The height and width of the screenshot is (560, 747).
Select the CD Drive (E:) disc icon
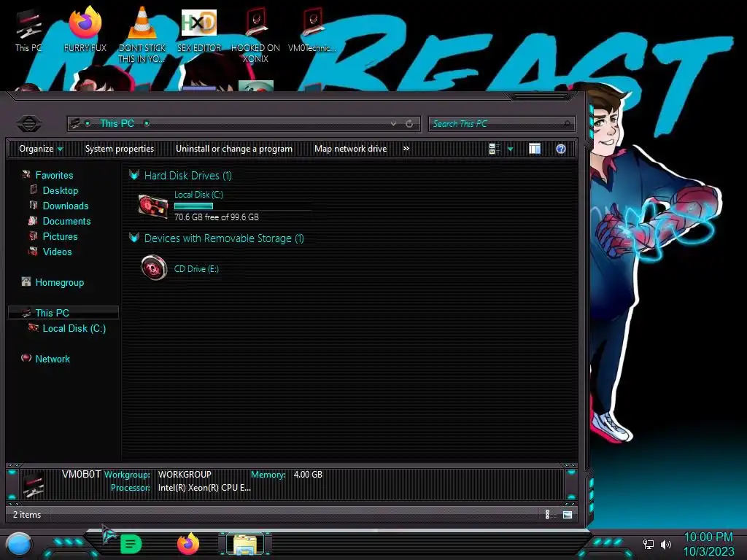coord(154,268)
